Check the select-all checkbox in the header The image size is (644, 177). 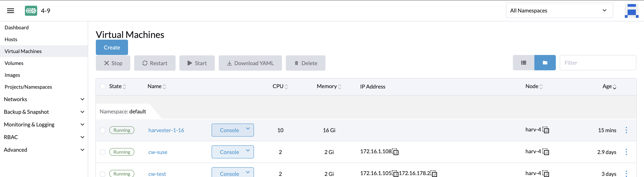click(103, 86)
